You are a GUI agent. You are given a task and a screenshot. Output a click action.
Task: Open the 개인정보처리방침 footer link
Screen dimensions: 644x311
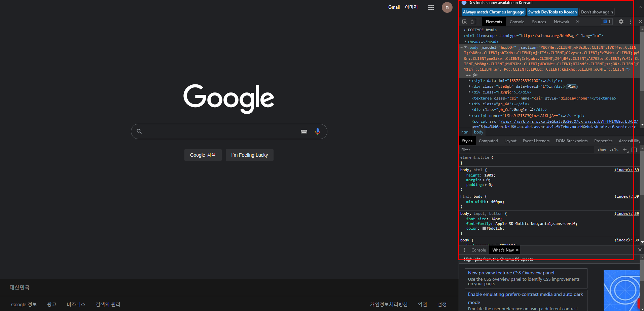pos(389,304)
